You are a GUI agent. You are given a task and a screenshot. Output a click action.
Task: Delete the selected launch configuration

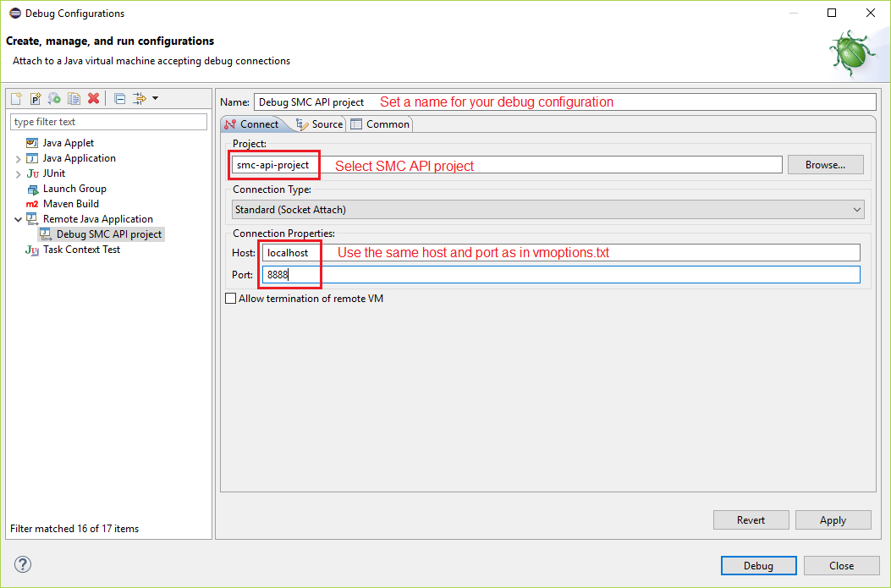tap(93, 98)
